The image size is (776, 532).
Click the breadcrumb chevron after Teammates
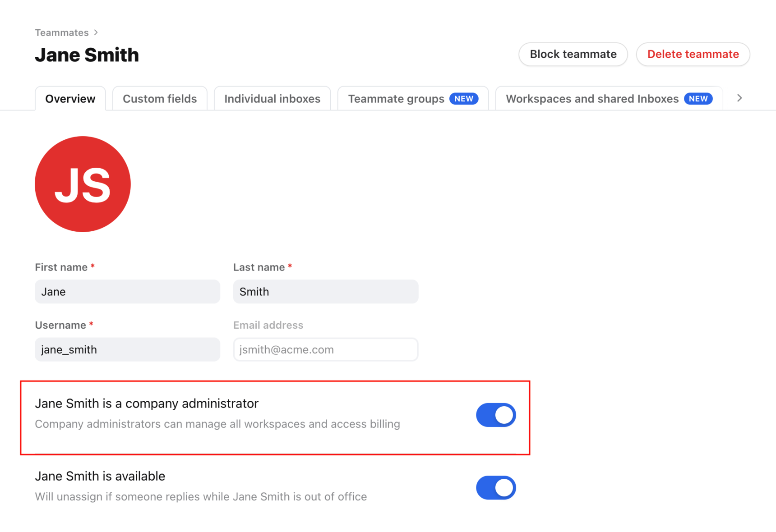96,32
